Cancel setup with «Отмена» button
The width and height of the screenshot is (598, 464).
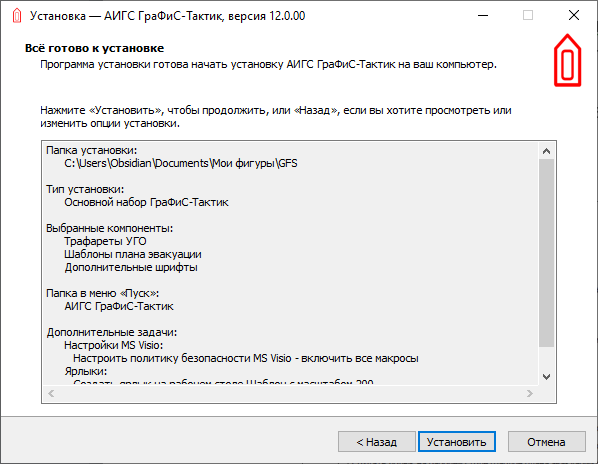pyautogui.click(x=547, y=442)
